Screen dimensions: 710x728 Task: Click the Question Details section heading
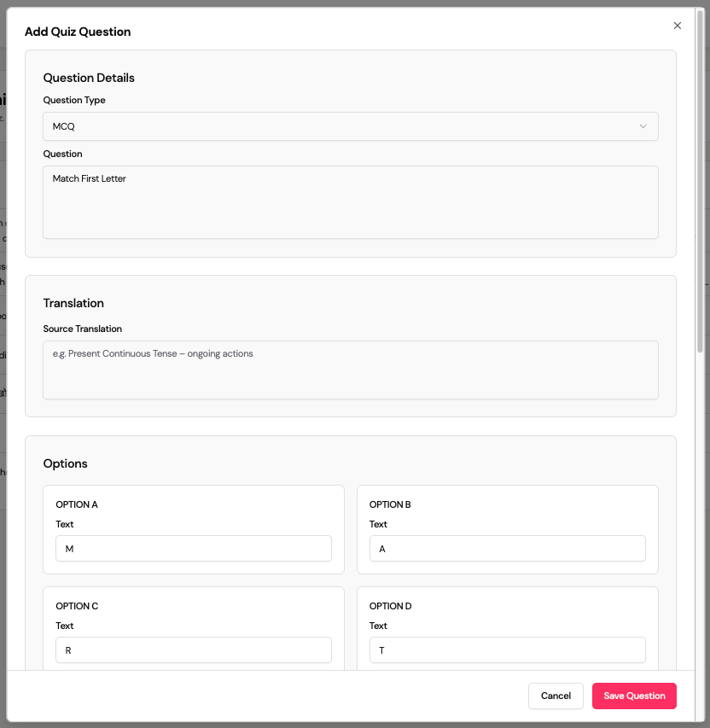[89, 78]
